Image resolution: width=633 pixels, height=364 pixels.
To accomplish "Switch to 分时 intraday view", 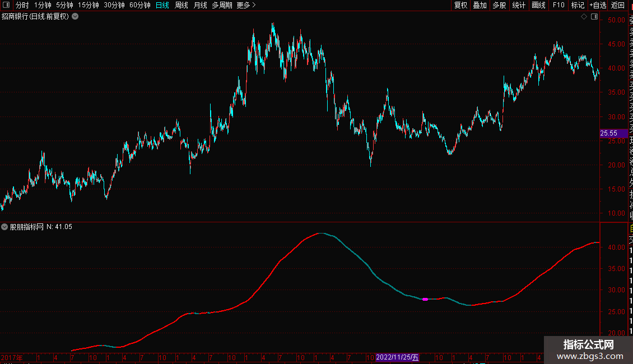I will point(22,5).
